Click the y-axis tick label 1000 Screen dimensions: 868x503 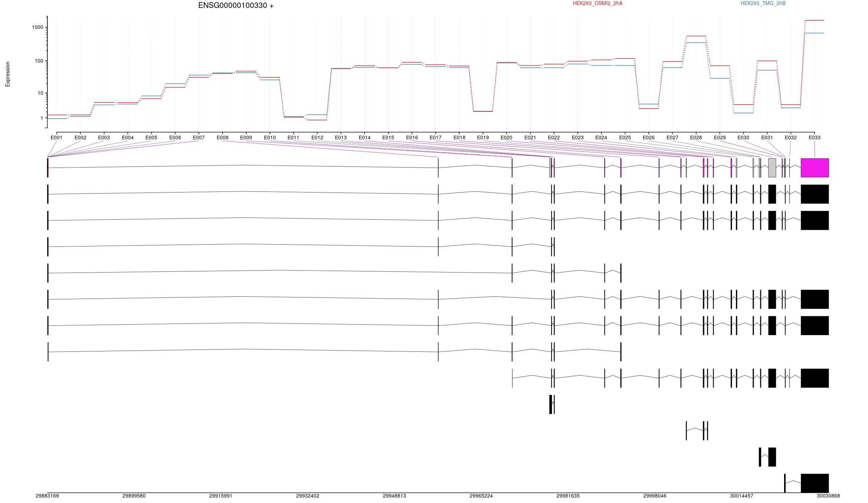pyautogui.click(x=38, y=28)
